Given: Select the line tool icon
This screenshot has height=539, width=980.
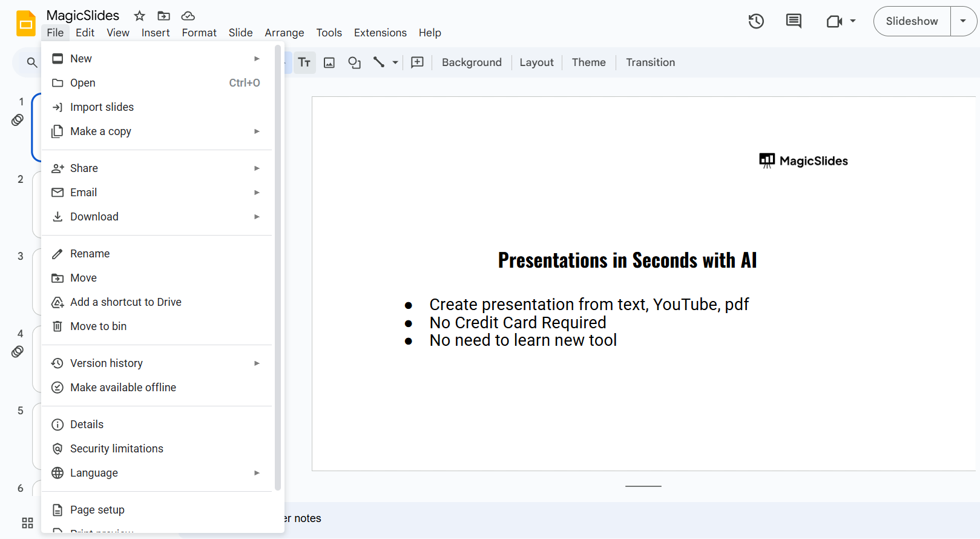Looking at the screenshot, I should pyautogui.click(x=379, y=62).
